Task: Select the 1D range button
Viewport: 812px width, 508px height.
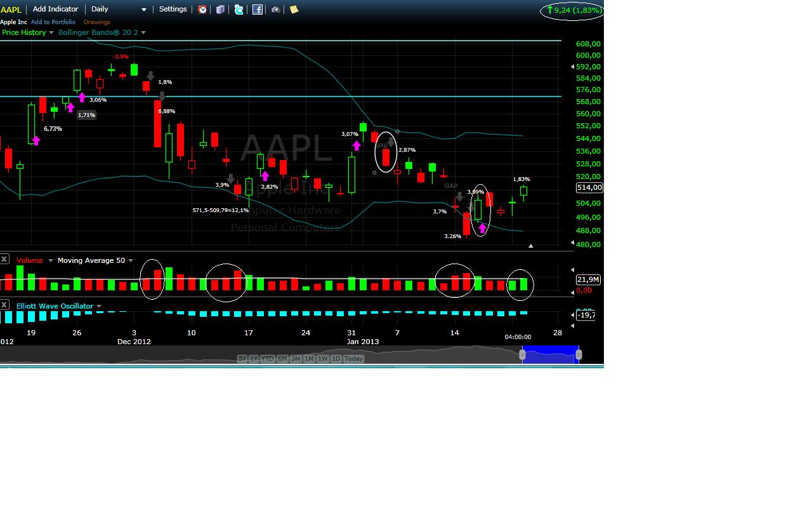Action: tap(336, 359)
